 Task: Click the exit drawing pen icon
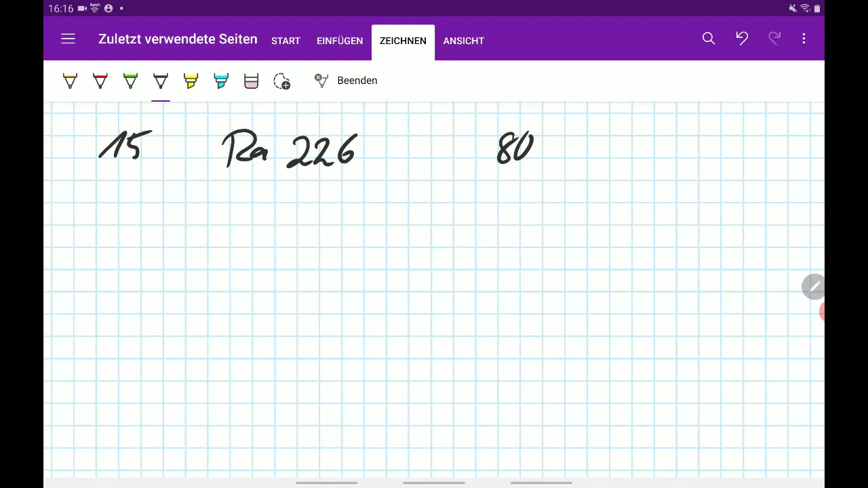321,81
